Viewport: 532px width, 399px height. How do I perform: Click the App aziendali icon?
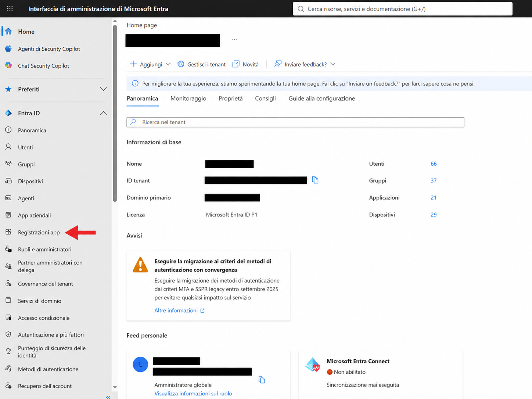[x=8, y=215]
